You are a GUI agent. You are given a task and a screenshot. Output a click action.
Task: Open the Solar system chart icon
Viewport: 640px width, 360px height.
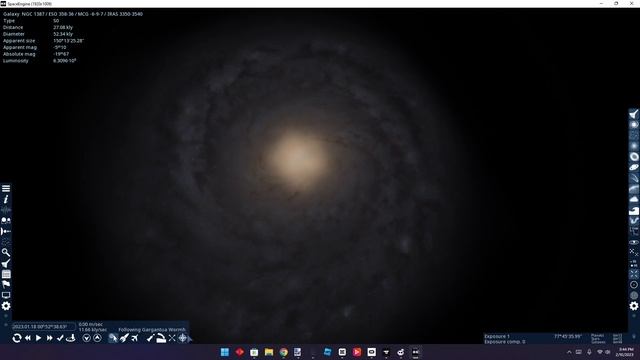[x=6, y=231]
